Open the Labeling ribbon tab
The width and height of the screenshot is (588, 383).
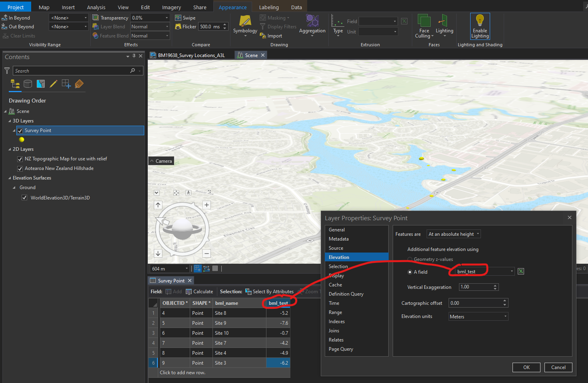coord(269,7)
